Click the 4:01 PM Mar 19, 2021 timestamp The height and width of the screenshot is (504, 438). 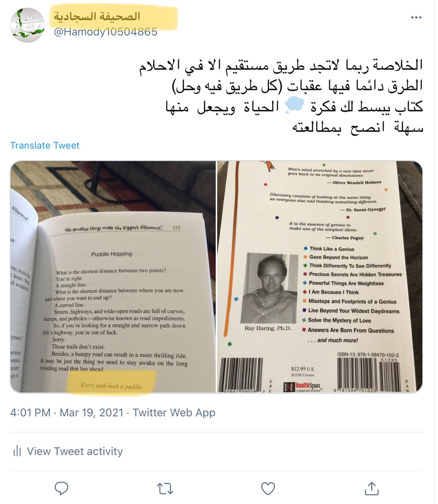click(67, 413)
